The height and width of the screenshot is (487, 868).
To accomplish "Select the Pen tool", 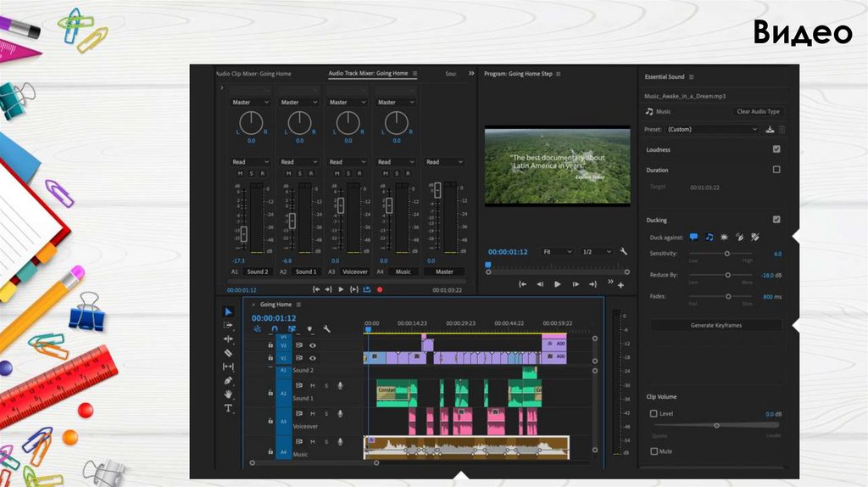I will 227,381.
